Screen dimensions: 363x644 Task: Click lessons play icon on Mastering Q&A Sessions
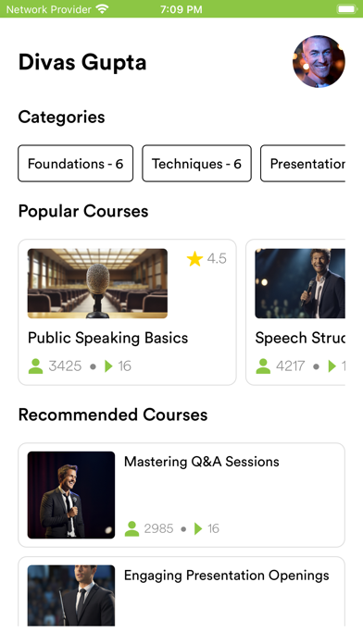(198, 528)
